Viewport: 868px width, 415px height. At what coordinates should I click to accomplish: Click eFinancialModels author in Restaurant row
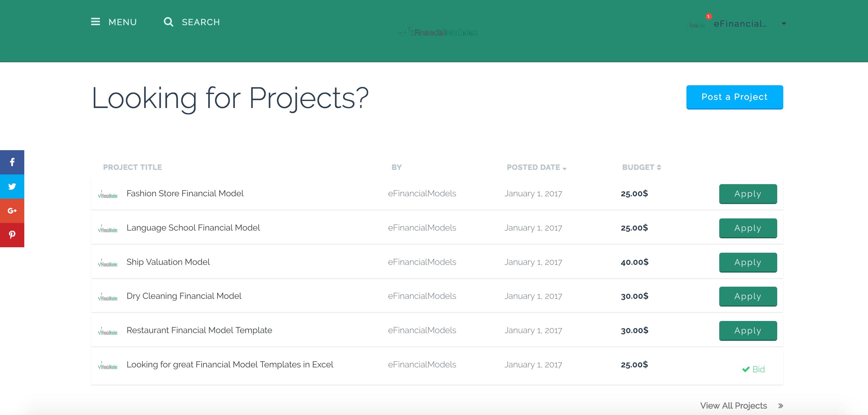(x=422, y=331)
